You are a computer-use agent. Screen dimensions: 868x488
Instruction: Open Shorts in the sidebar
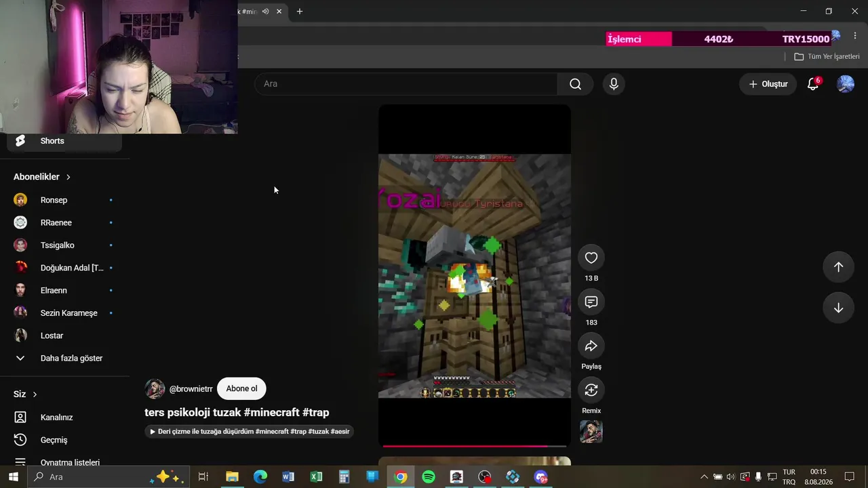pos(64,141)
